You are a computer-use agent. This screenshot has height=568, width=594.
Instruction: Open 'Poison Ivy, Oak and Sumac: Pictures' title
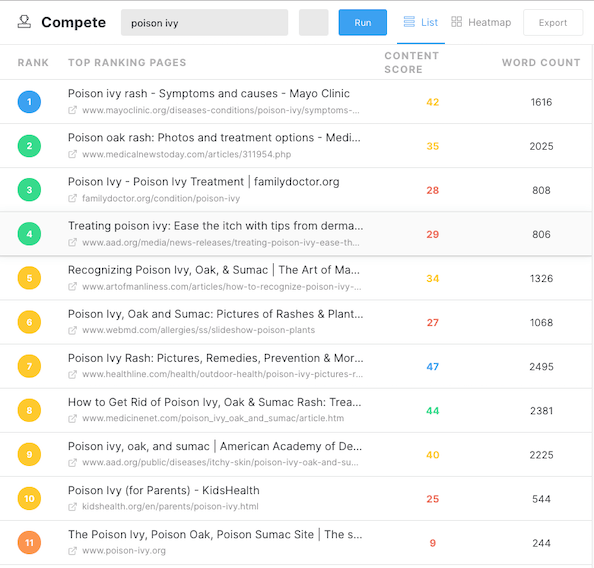[216, 314]
